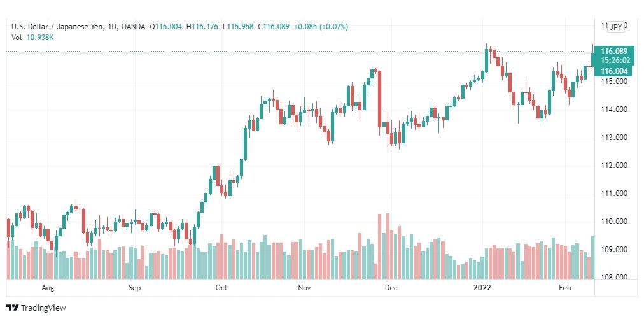Click the TradingView logo icon

point(13,308)
